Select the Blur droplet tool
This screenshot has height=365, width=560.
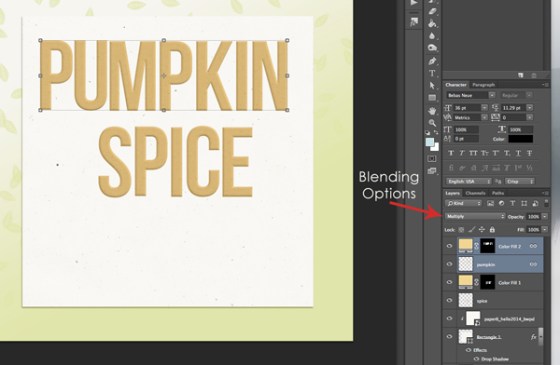tap(432, 36)
